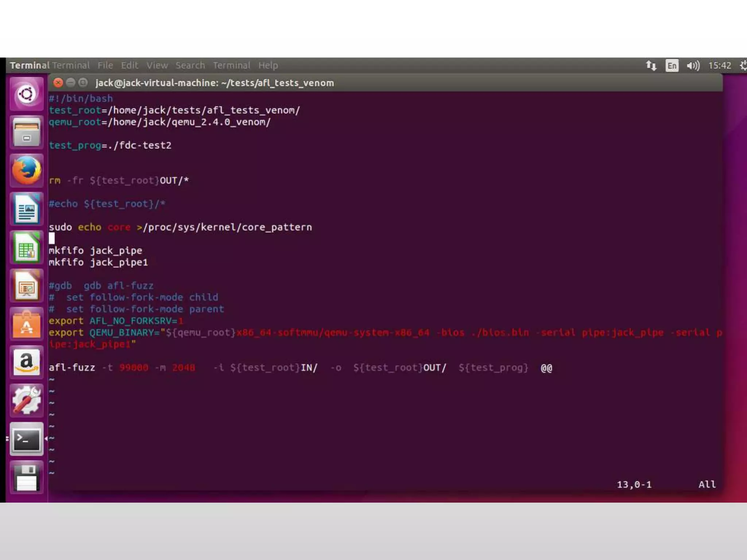Launch LibreOffice Writer from dock
The height and width of the screenshot is (560, 747).
tap(26, 209)
